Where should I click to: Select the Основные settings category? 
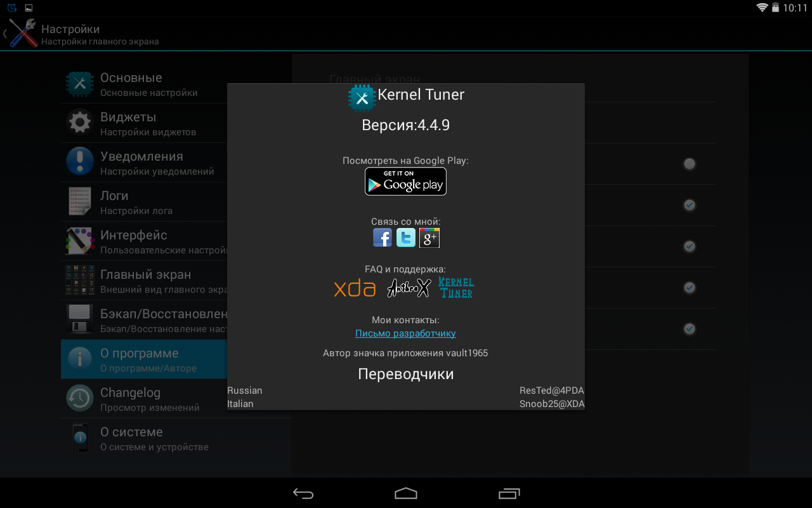coord(176,84)
